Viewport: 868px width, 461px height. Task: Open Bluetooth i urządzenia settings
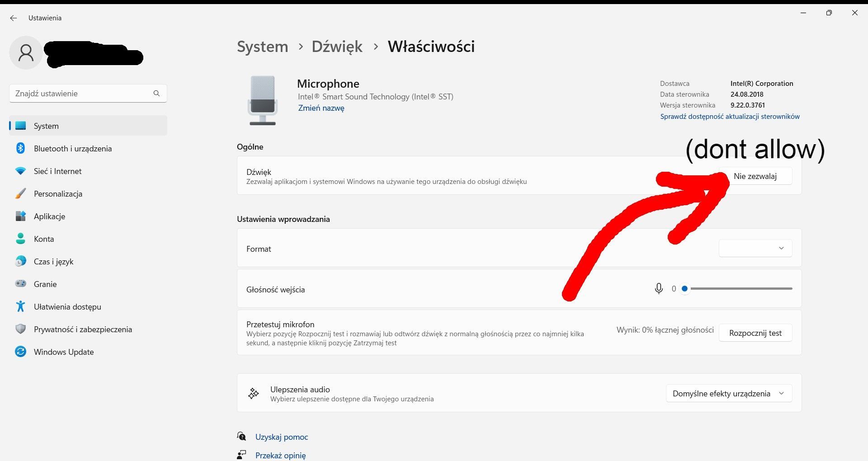[x=72, y=148]
